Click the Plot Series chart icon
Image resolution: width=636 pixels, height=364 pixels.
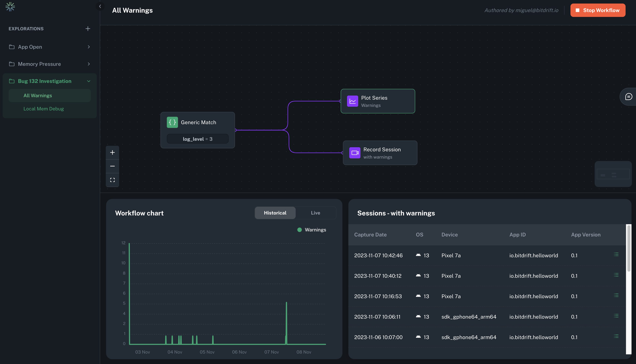pos(352,101)
